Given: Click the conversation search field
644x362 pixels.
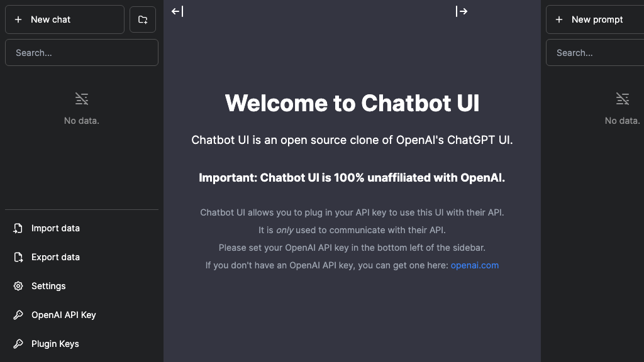Looking at the screenshot, I should click(x=81, y=52).
